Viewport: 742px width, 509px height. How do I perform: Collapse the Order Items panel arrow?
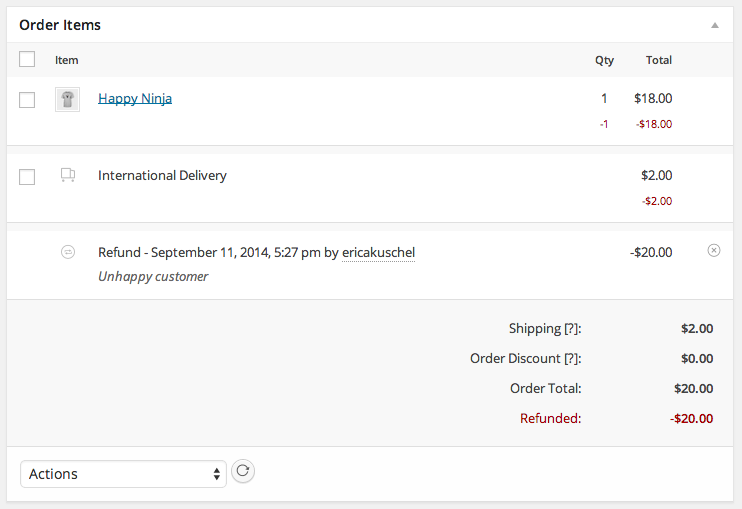714,25
